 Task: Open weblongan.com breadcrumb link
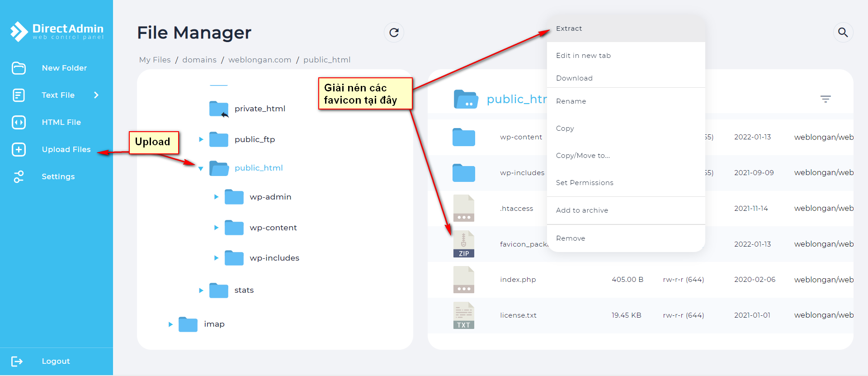[x=260, y=60]
